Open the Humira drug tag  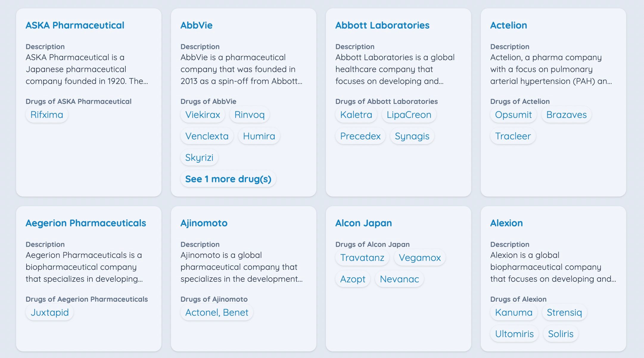(x=259, y=136)
